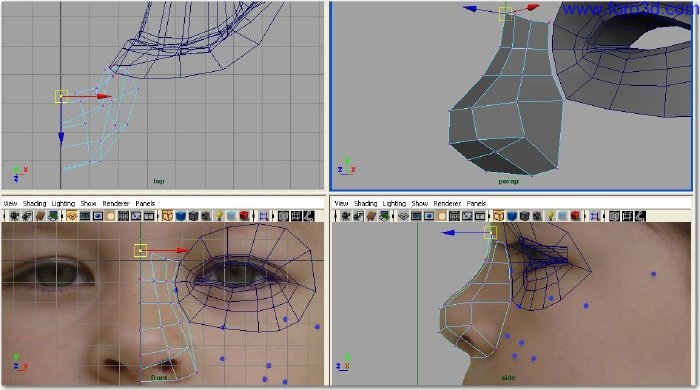This screenshot has height=390, width=700.
Task: Open the Lighting menu in side panel
Action: click(x=394, y=203)
